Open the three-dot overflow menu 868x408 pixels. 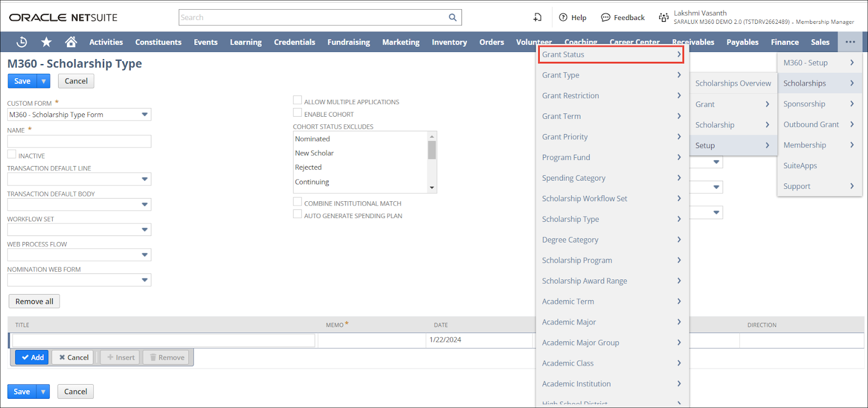click(x=850, y=42)
